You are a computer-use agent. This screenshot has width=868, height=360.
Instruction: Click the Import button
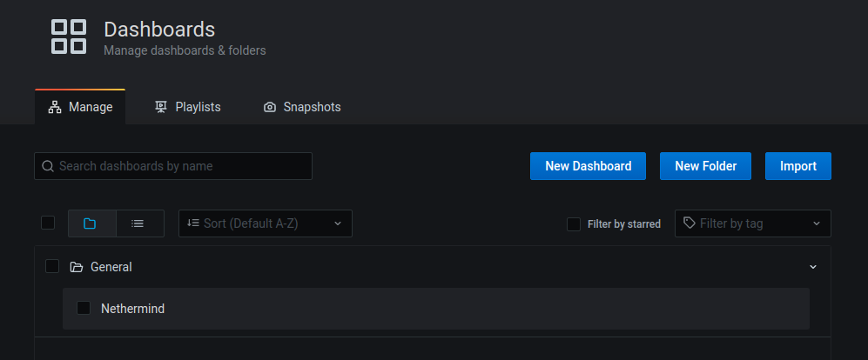point(798,166)
